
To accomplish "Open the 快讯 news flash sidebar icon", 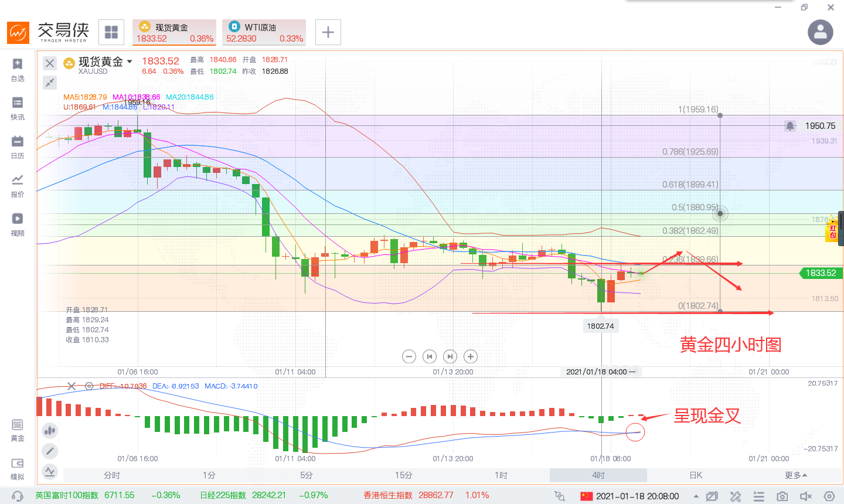I will point(18,108).
